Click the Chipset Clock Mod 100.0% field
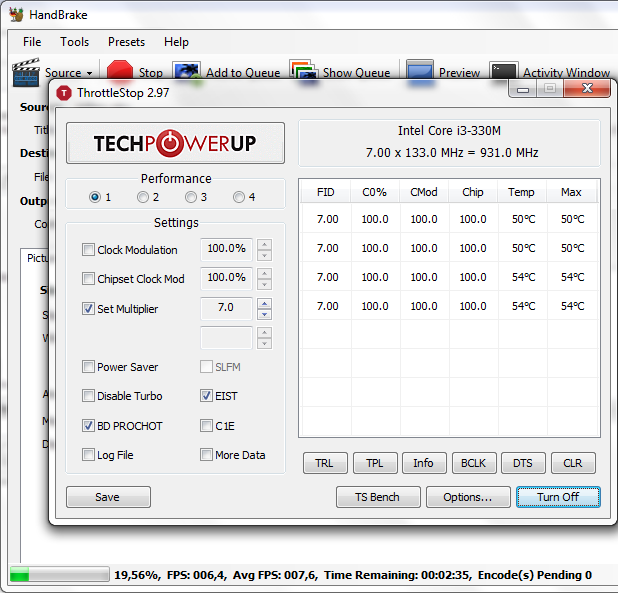 click(x=226, y=278)
